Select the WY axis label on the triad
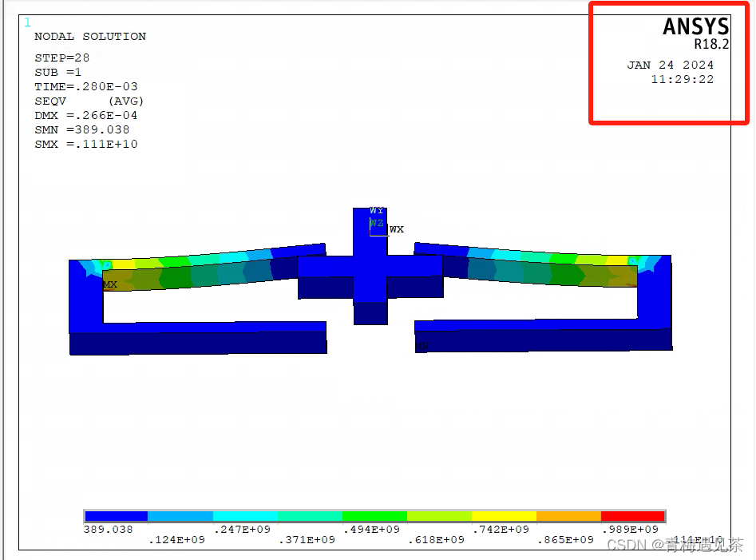 pyautogui.click(x=376, y=210)
